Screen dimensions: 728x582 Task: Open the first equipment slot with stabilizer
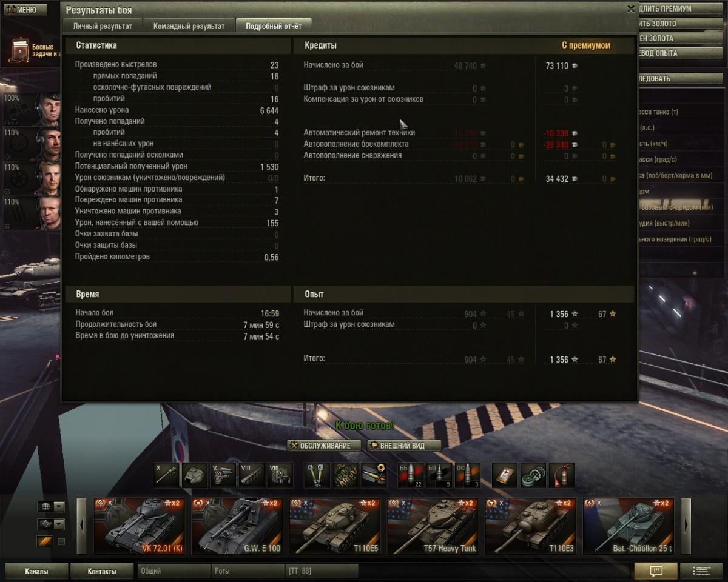click(x=317, y=475)
